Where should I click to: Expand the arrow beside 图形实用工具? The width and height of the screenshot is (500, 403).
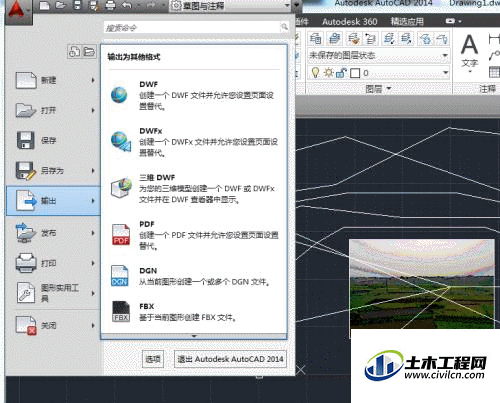point(93,293)
